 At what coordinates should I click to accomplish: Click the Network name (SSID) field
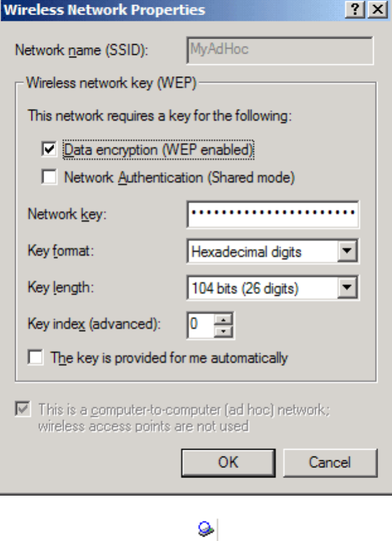(x=280, y=50)
